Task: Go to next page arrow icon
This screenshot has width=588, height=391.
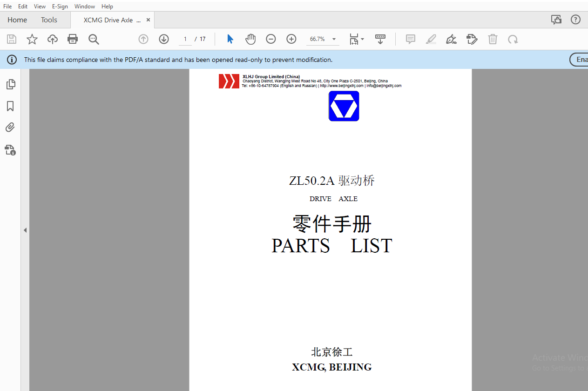Action: click(x=164, y=39)
